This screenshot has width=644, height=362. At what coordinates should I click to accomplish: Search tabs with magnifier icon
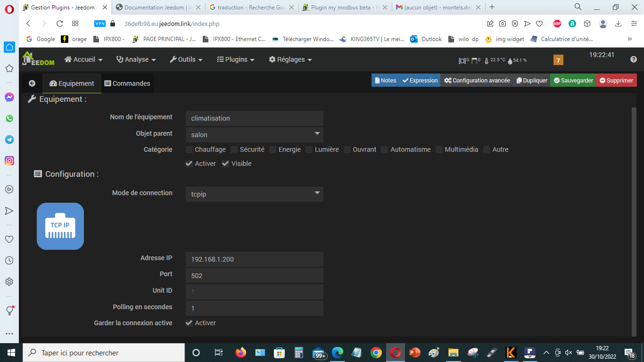(578, 7)
